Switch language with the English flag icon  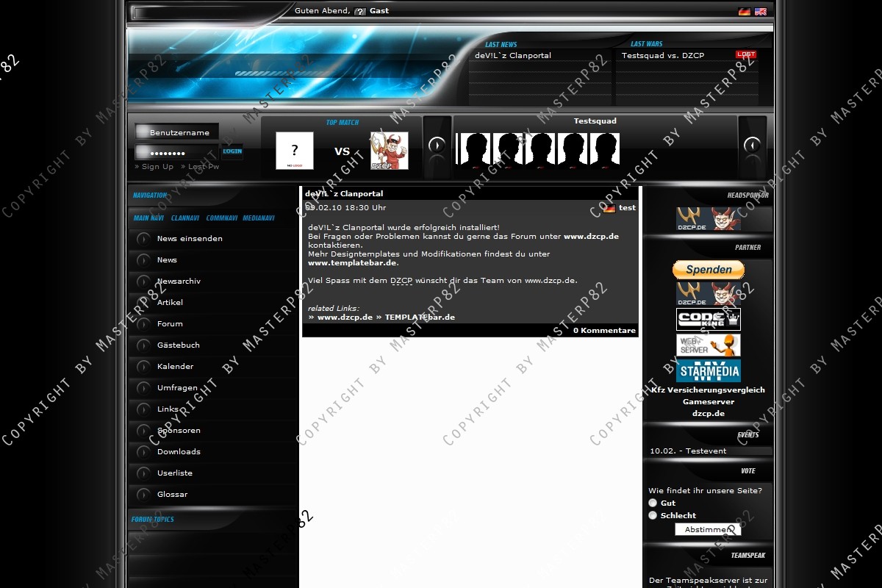[760, 12]
